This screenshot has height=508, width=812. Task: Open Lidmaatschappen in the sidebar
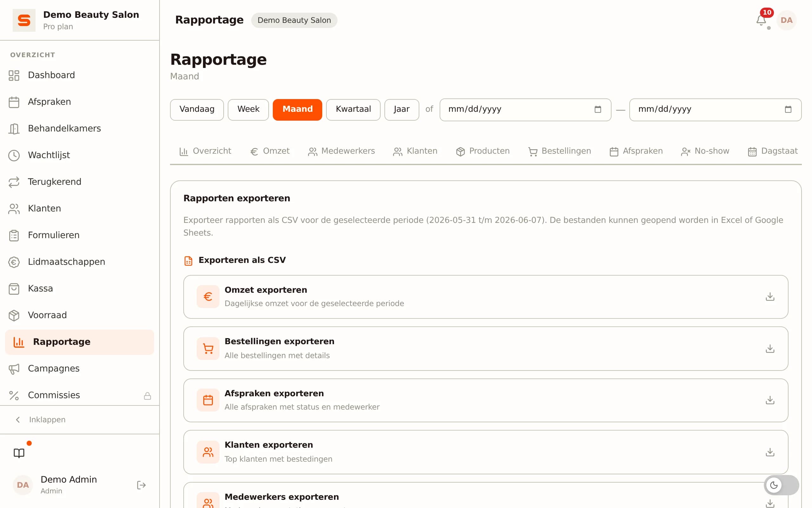click(x=80, y=262)
